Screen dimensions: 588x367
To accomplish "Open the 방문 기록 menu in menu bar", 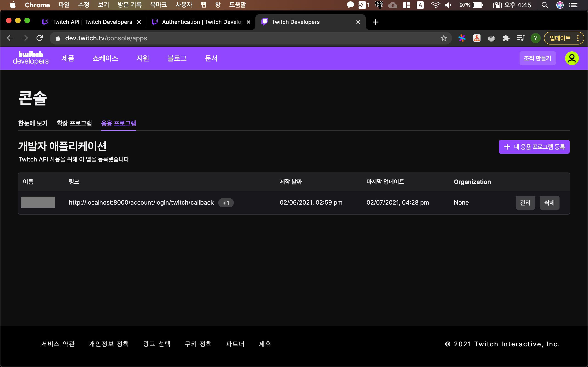I will (130, 5).
